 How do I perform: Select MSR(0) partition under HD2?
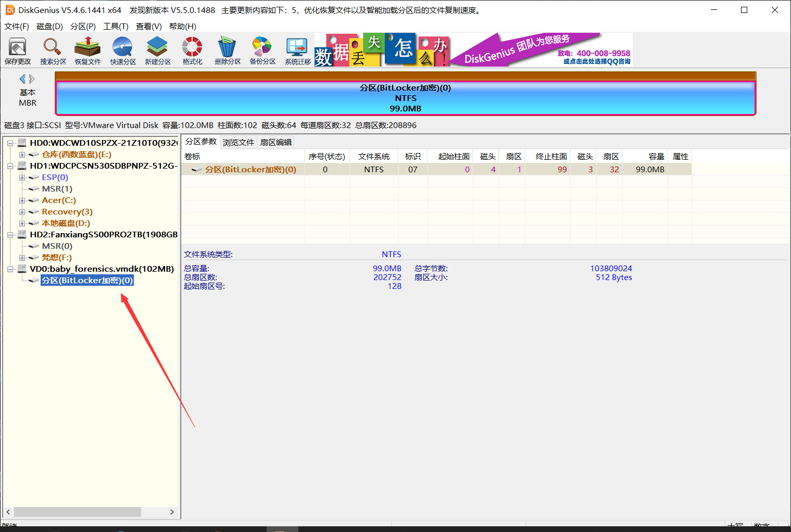tap(57, 246)
